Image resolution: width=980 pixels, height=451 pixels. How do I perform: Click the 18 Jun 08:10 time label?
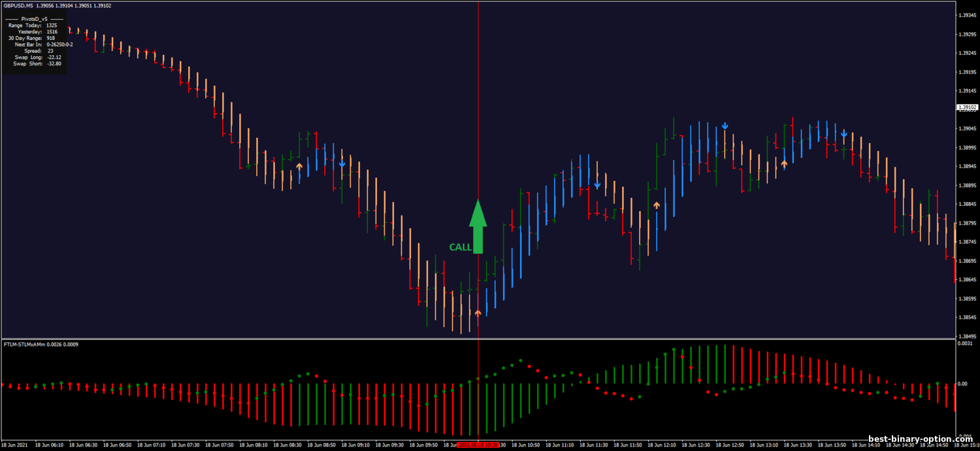click(x=253, y=444)
